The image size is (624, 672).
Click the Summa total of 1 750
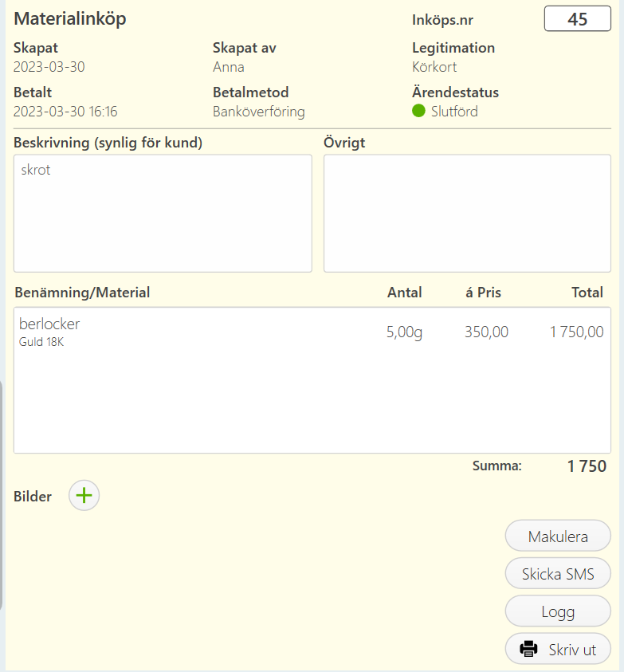[x=587, y=466]
